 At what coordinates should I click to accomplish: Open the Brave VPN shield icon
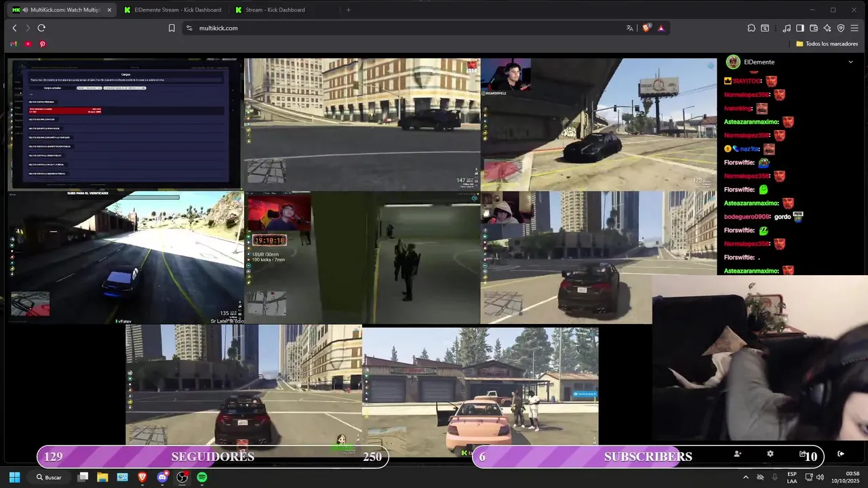tap(841, 28)
